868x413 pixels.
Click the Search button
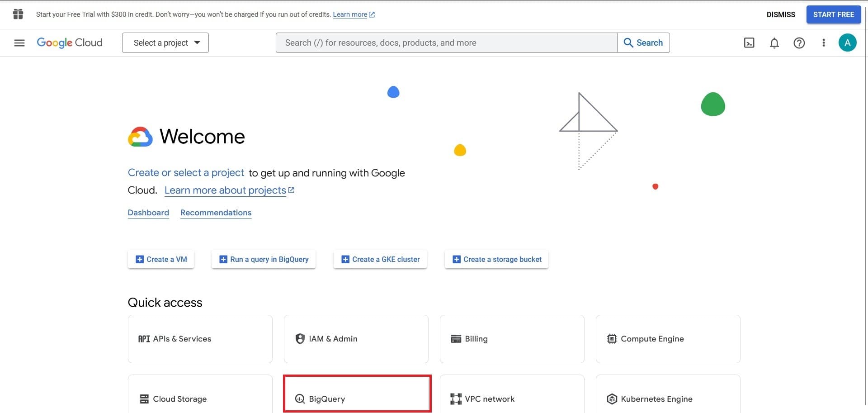(643, 43)
